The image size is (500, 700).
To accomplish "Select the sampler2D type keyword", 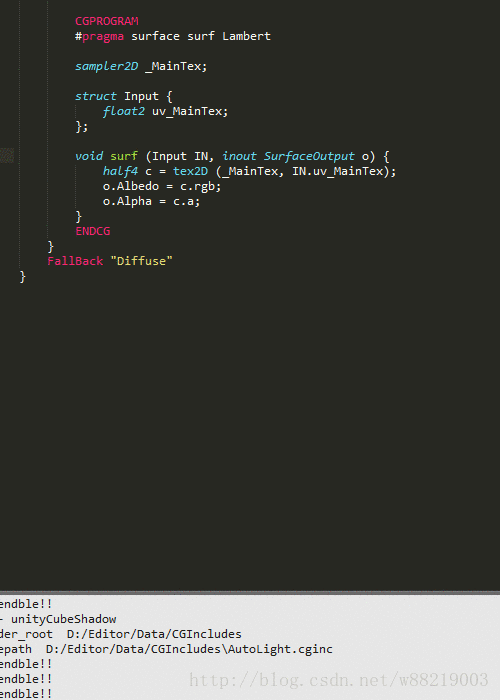I will coord(107,66).
